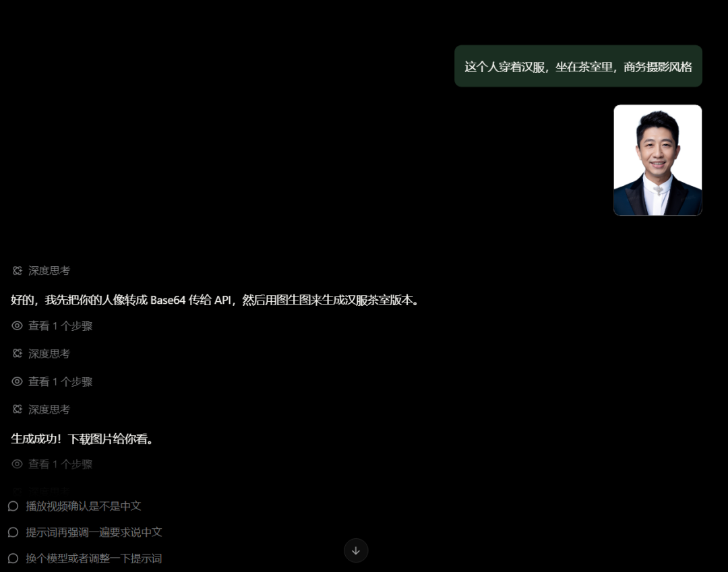
Task: Click the eye icon under the Base64 message
Action: point(17,326)
